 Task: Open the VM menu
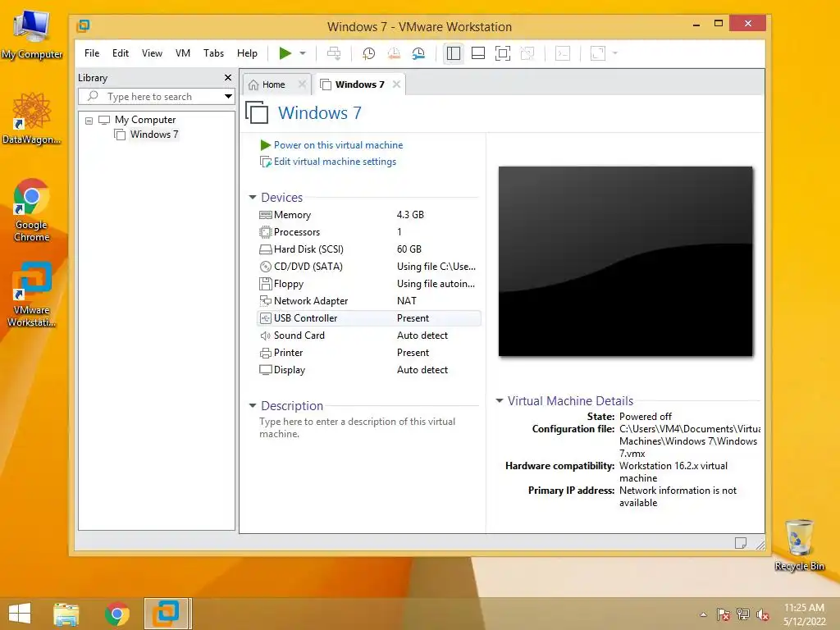point(183,53)
